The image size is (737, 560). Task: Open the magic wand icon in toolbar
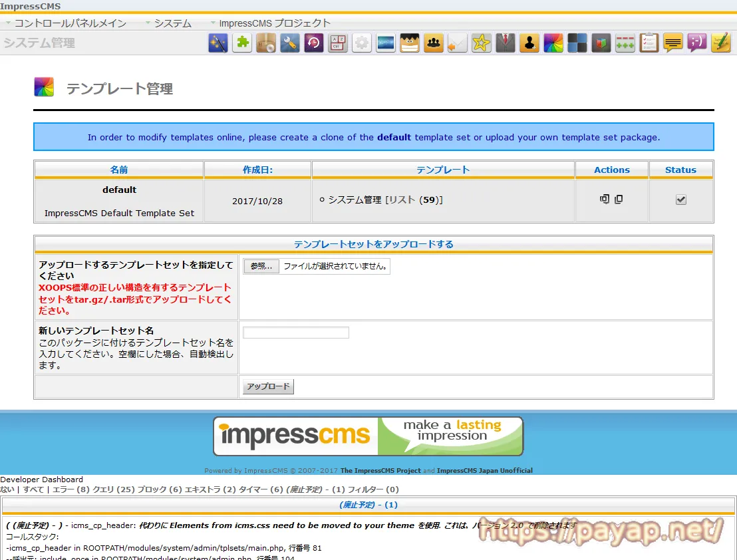click(x=218, y=43)
